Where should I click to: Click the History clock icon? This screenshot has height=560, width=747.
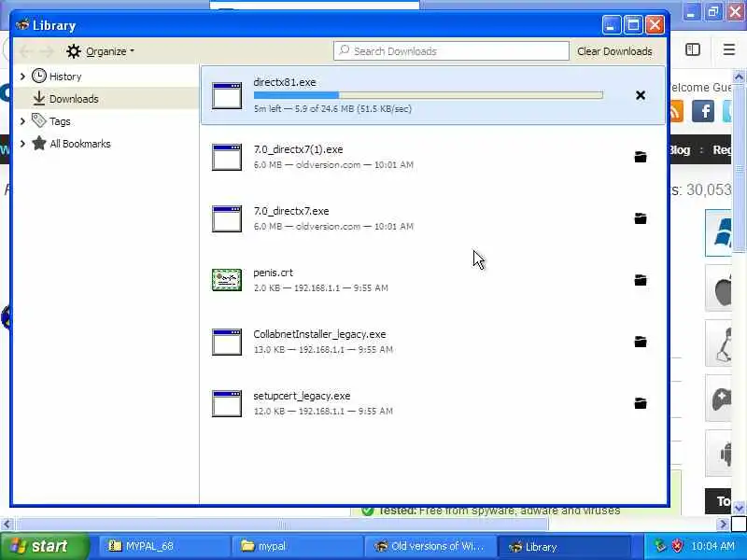point(39,77)
